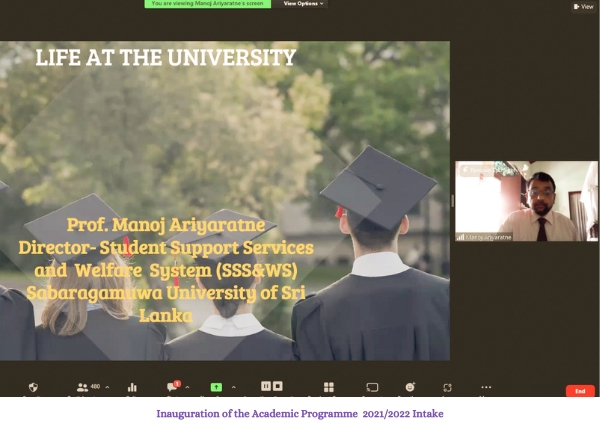Click the red End meeting button

pyautogui.click(x=580, y=391)
